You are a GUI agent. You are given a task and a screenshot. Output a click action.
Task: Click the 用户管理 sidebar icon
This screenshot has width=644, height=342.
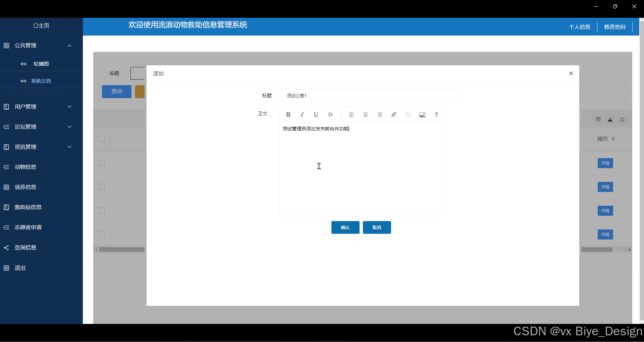tap(6, 107)
